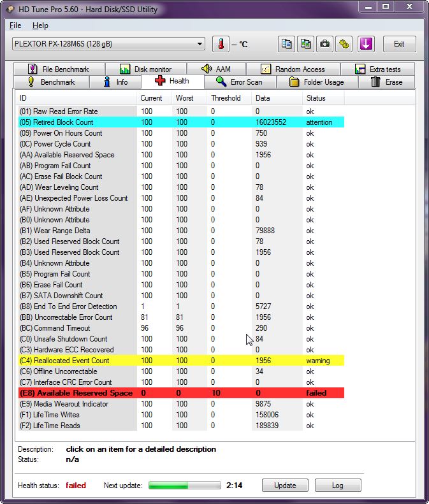The height and width of the screenshot is (504, 429).
Task: Click the Log button
Action: (x=338, y=486)
